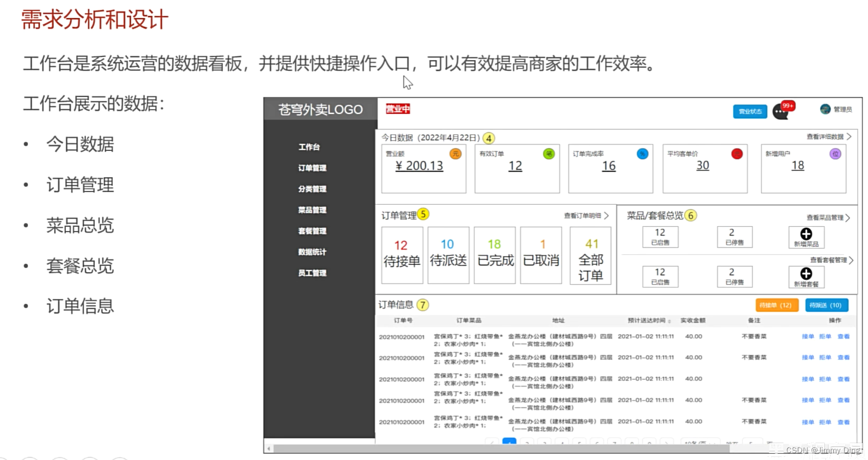Click the 99+ notification badge

tap(788, 106)
